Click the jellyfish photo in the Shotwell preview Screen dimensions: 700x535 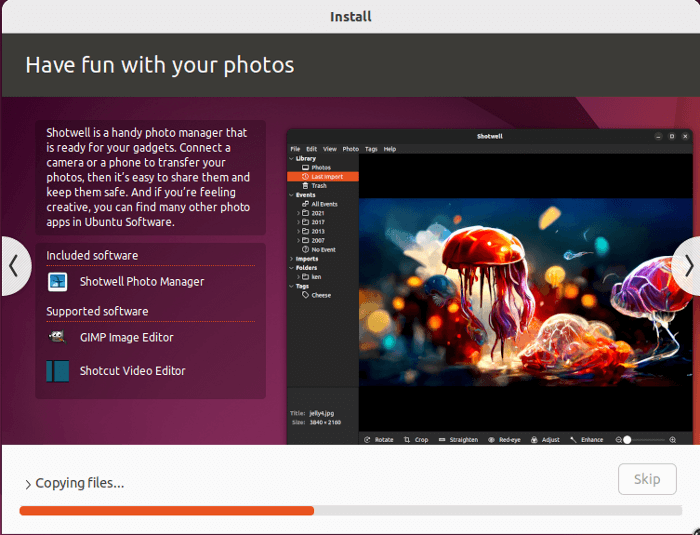[526, 293]
